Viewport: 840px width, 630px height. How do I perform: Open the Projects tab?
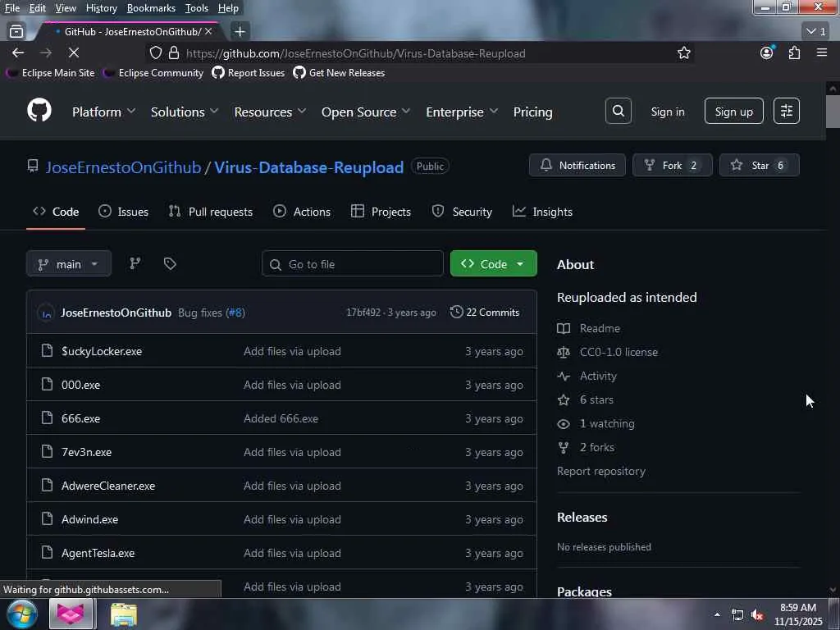tap(381, 212)
